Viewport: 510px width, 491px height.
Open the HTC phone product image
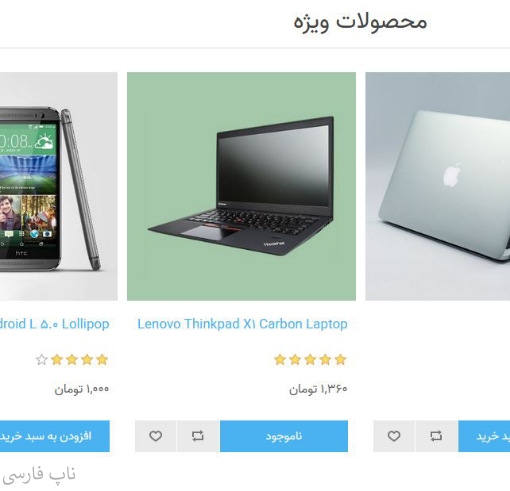59,186
